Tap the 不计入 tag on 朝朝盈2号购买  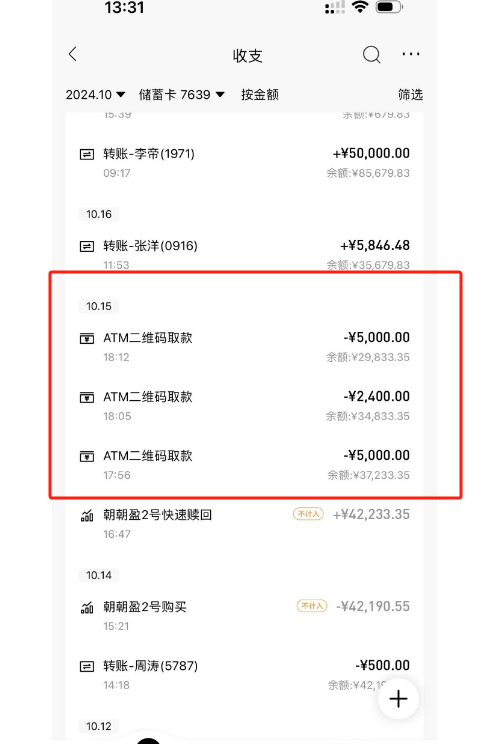click(x=312, y=606)
